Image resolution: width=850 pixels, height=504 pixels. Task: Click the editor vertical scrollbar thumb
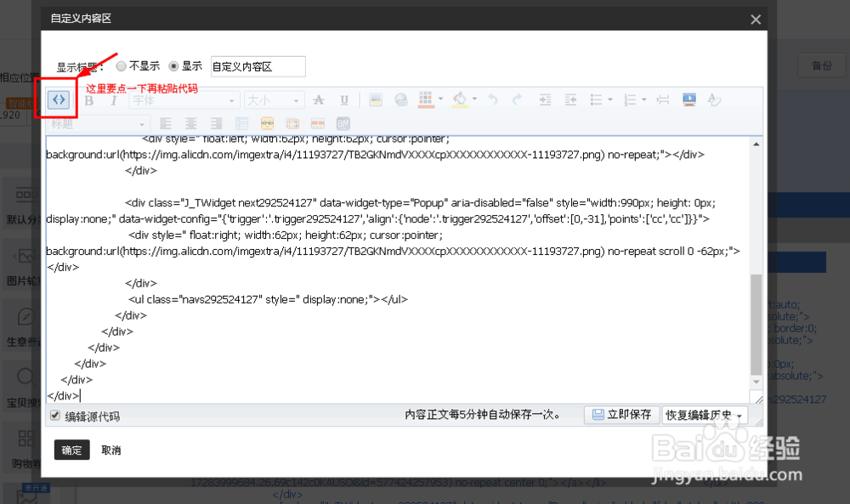click(756, 324)
